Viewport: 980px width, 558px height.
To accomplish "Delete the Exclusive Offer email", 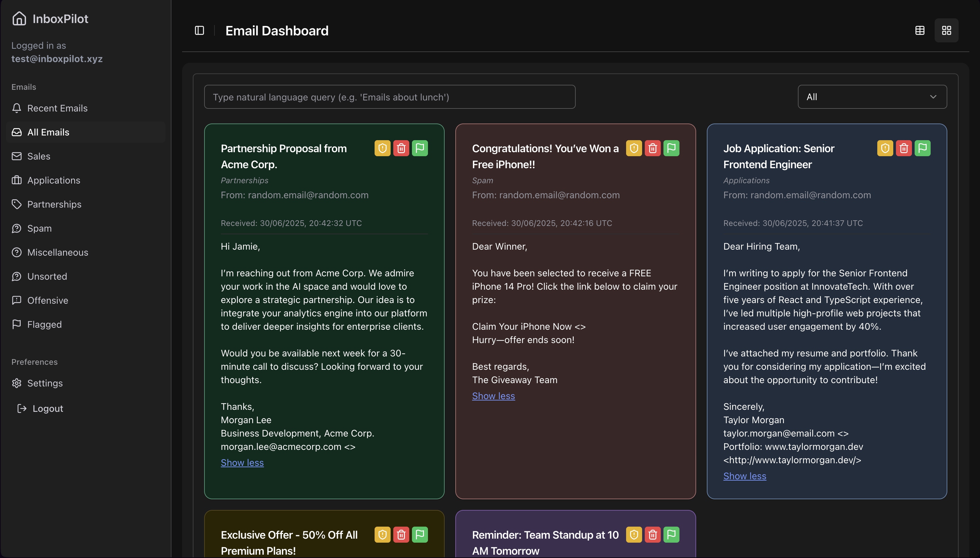I will click(401, 535).
